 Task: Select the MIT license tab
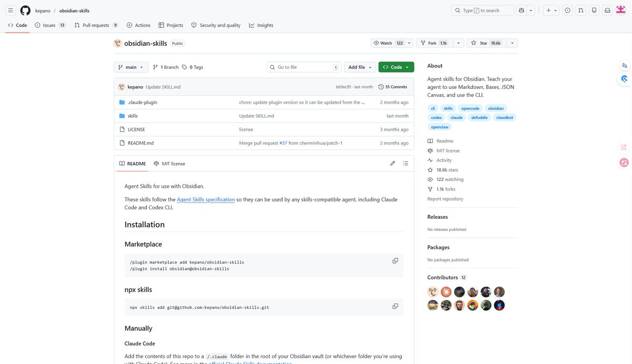[x=170, y=164]
